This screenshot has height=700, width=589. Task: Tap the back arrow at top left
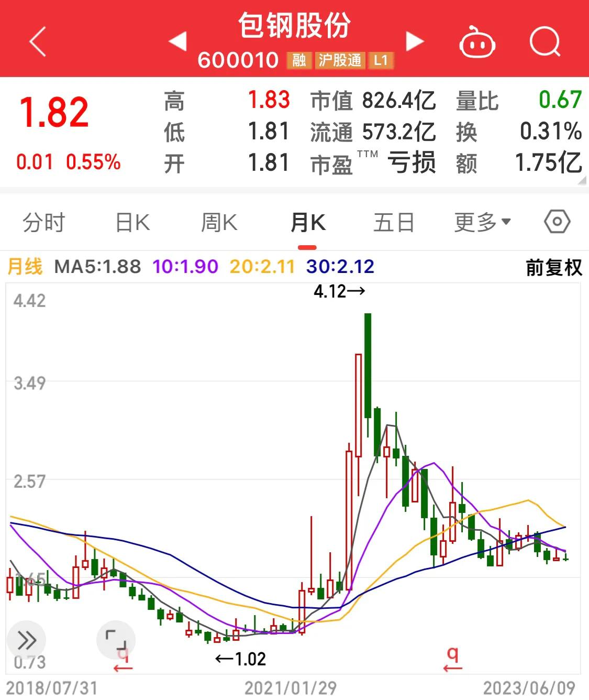click(x=37, y=42)
